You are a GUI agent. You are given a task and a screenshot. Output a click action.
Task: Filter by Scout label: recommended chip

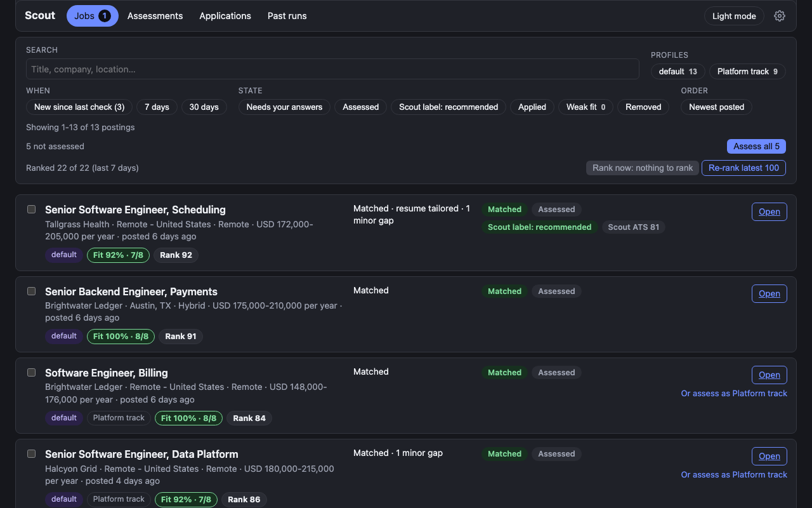449,107
